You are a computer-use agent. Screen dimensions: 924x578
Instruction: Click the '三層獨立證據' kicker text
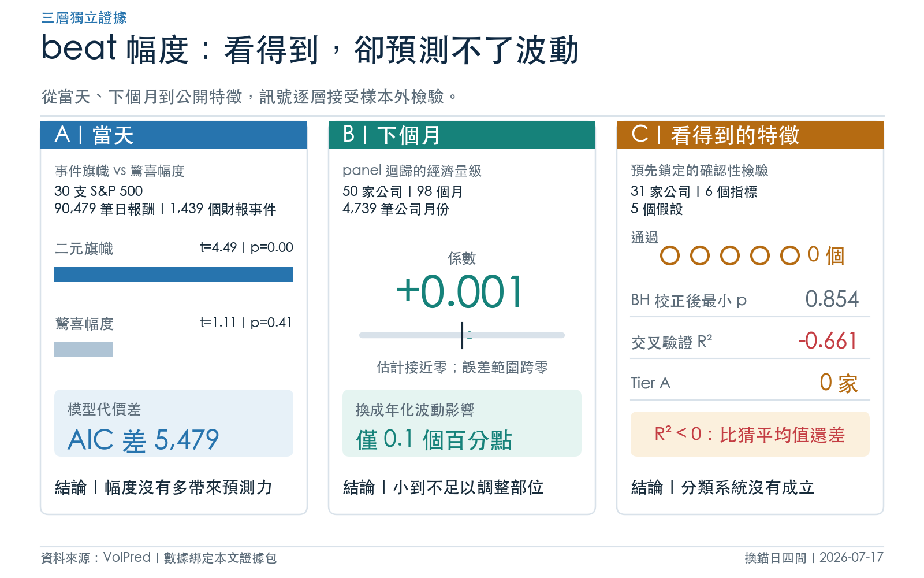[84, 18]
